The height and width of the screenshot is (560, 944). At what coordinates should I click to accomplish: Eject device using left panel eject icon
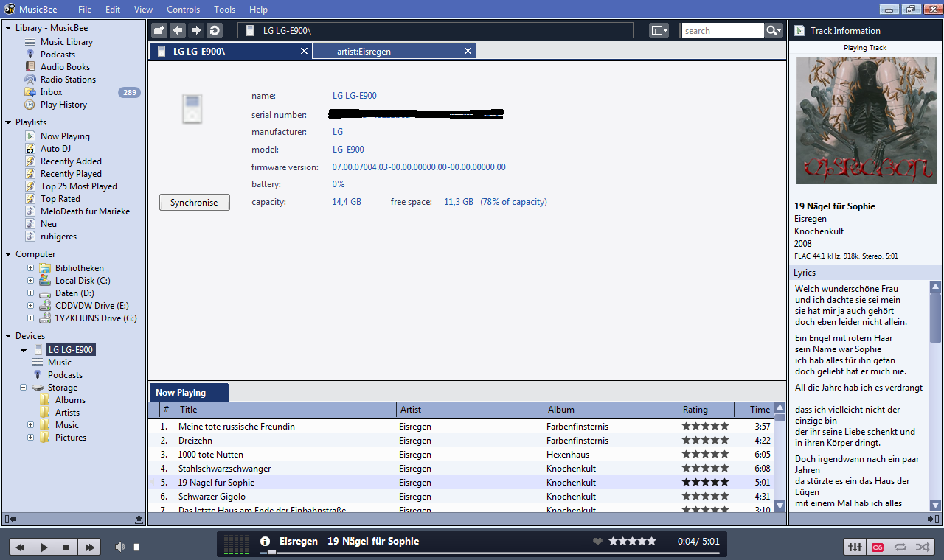(139, 519)
